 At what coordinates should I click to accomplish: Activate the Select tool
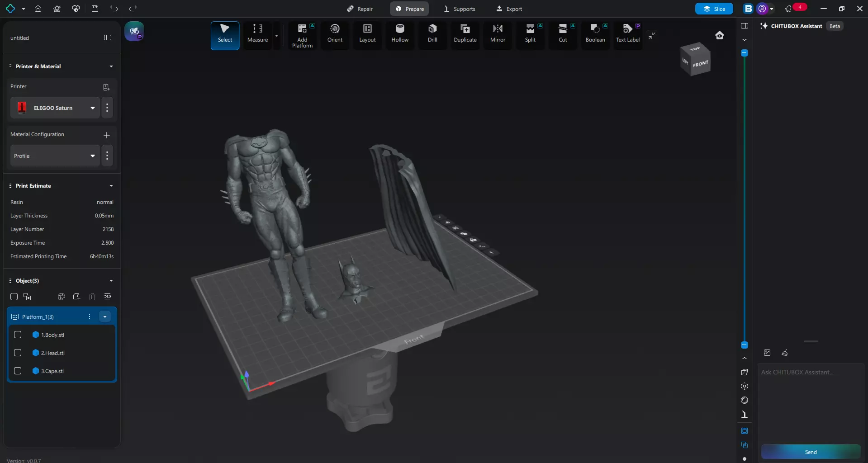(x=225, y=35)
